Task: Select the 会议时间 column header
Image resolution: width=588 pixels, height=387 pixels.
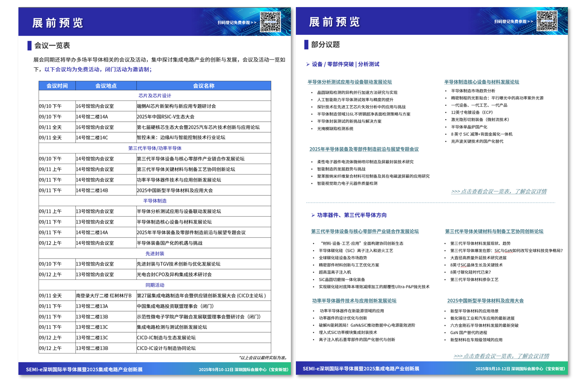Action: point(57,86)
